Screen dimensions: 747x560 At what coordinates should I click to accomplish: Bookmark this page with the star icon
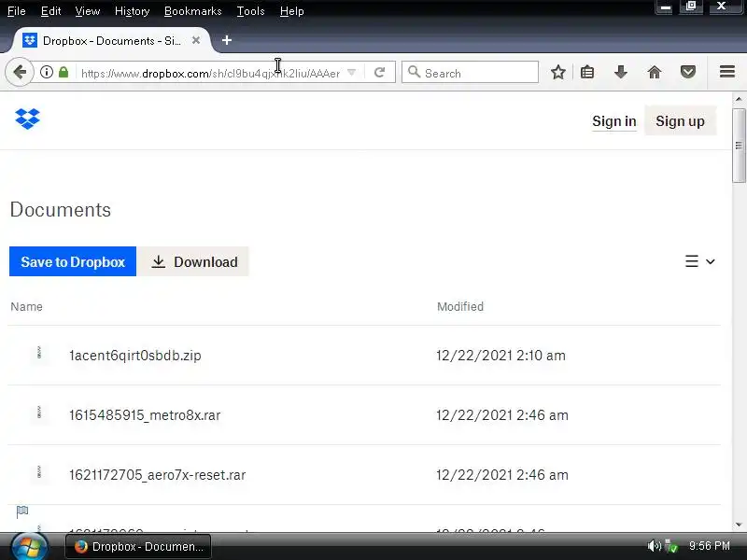tap(557, 73)
